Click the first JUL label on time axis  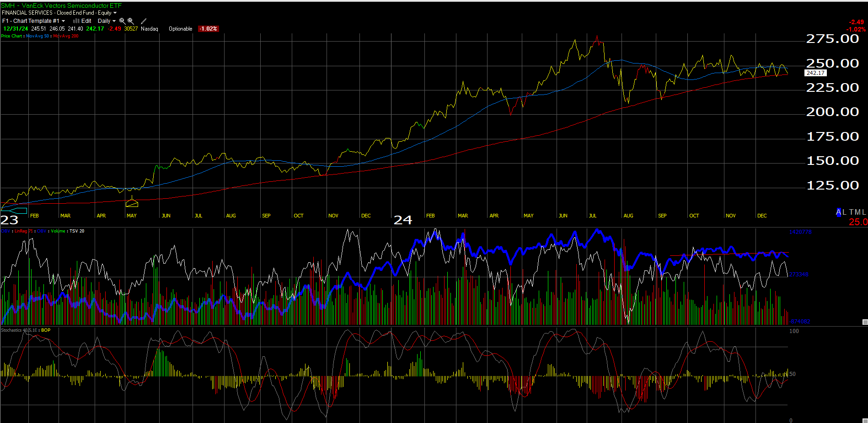pyautogui.click(x=198, y=216)
